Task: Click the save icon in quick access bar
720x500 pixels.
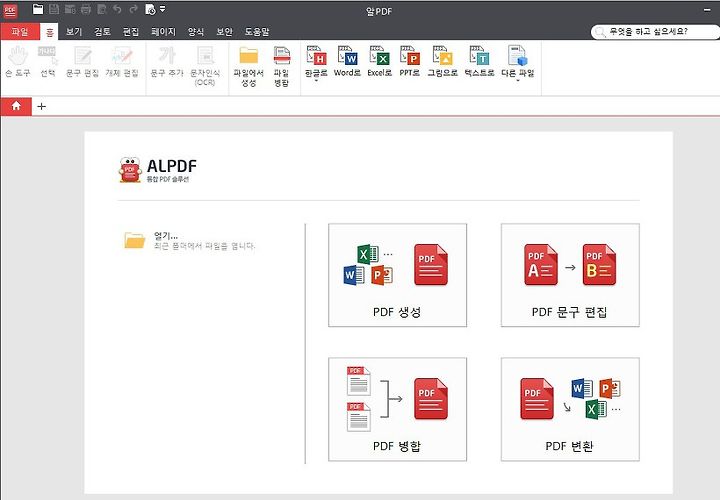Action: click(x=54, y=9)
